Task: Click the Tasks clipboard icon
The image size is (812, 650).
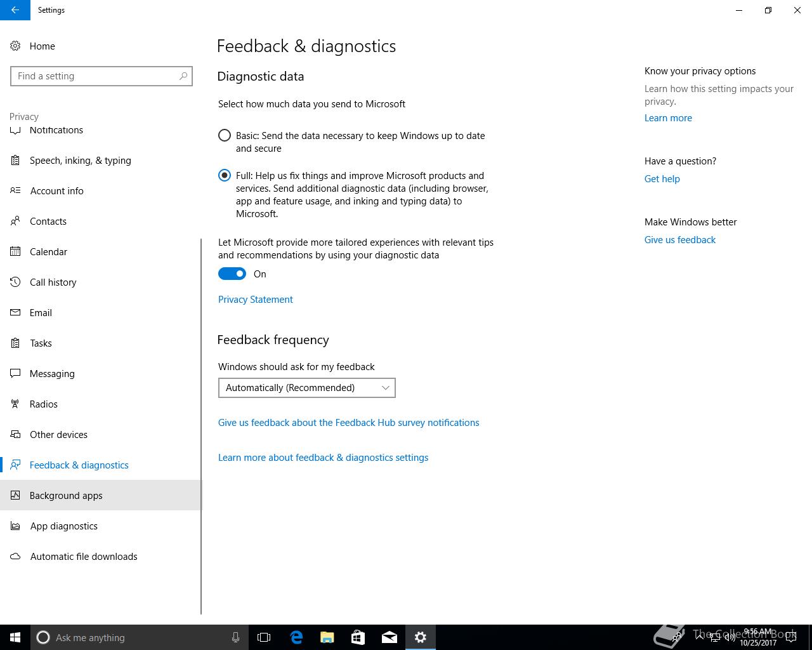Action: [x=15, y=343]
